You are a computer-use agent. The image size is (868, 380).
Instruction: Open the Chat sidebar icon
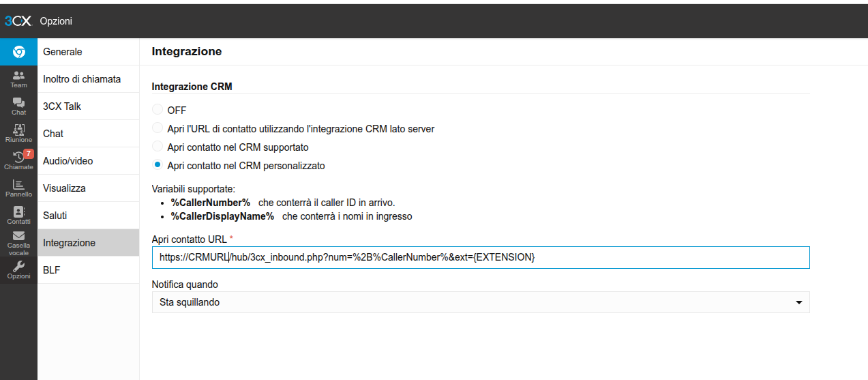tap(18, 106)
